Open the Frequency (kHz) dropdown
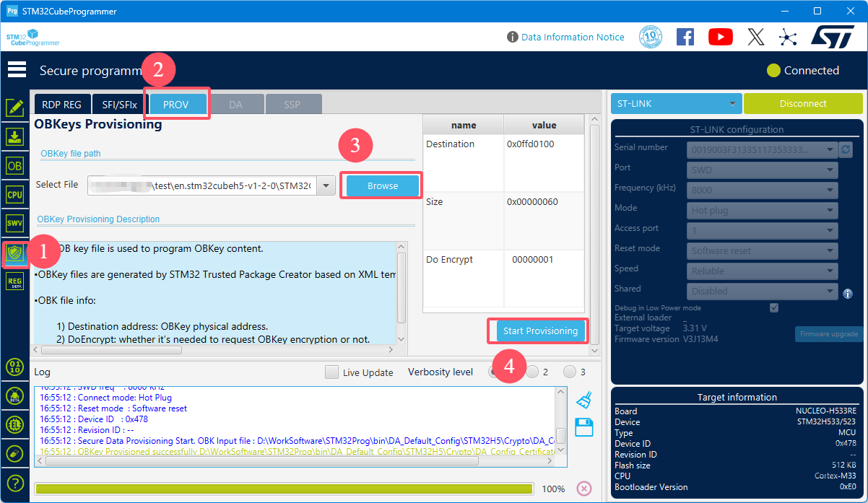868x503 pixels. coord(763,190)
